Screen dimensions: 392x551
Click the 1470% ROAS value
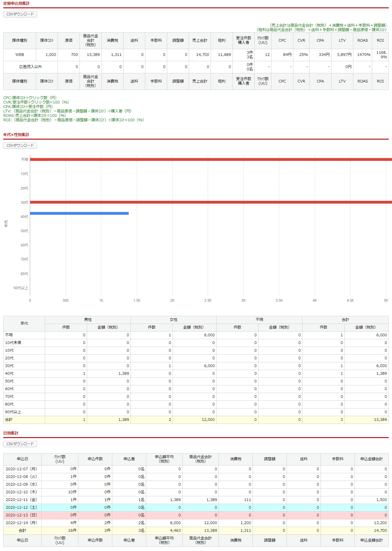coord(364,55)
